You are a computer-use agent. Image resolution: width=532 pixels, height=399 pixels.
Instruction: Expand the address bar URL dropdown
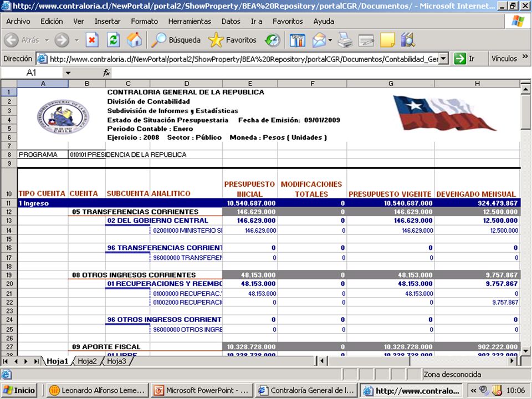(x=444, y=59)
